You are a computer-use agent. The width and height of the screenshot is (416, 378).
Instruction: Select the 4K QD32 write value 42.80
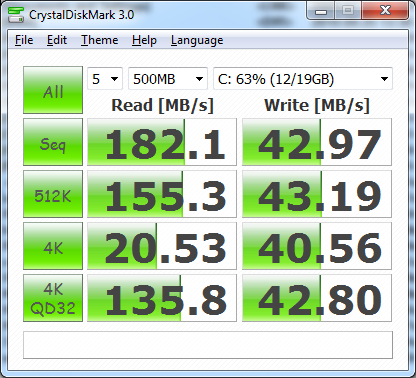[x=317, y=298]
